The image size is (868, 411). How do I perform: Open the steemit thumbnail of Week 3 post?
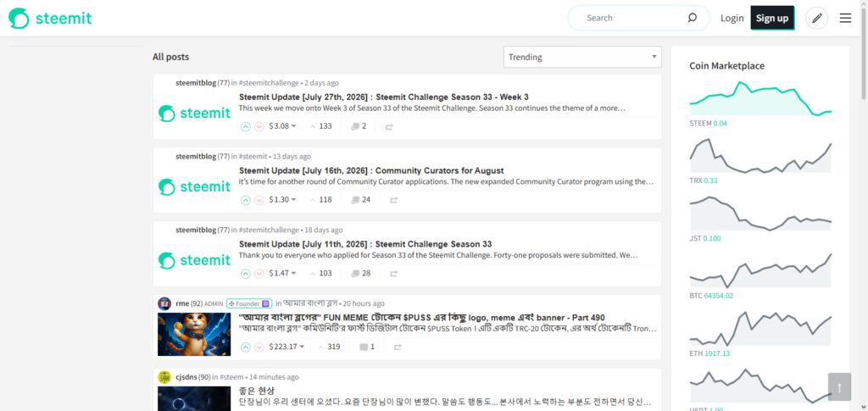point(194,114)
